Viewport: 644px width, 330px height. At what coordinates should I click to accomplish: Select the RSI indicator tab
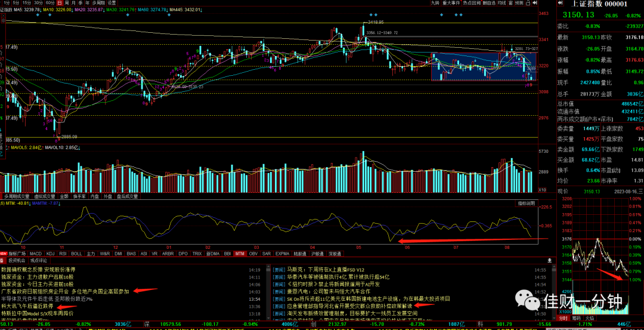coord(63,254)
